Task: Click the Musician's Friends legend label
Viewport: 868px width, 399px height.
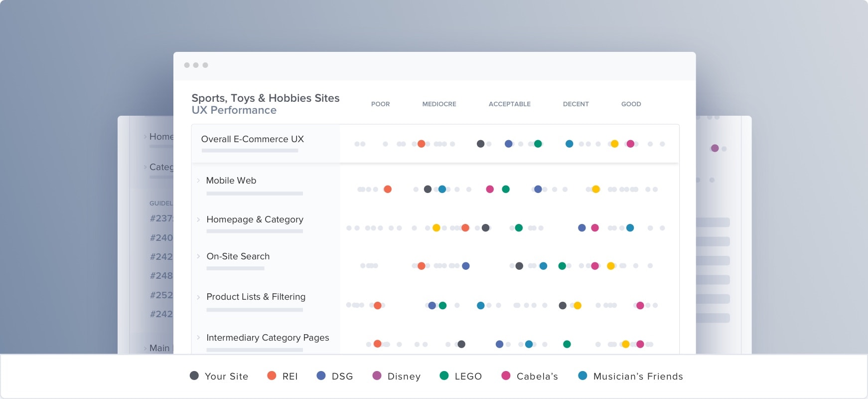Action: pyautogui.click(x=638, y=377)
